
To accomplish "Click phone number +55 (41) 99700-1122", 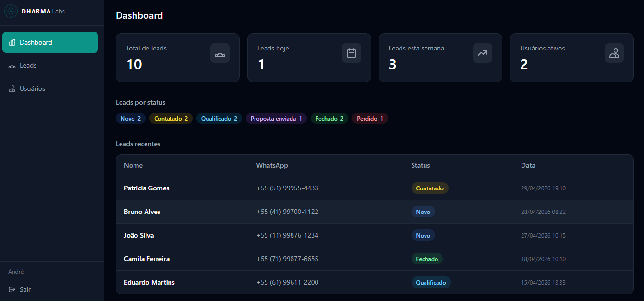I will (x=287, y=212).
